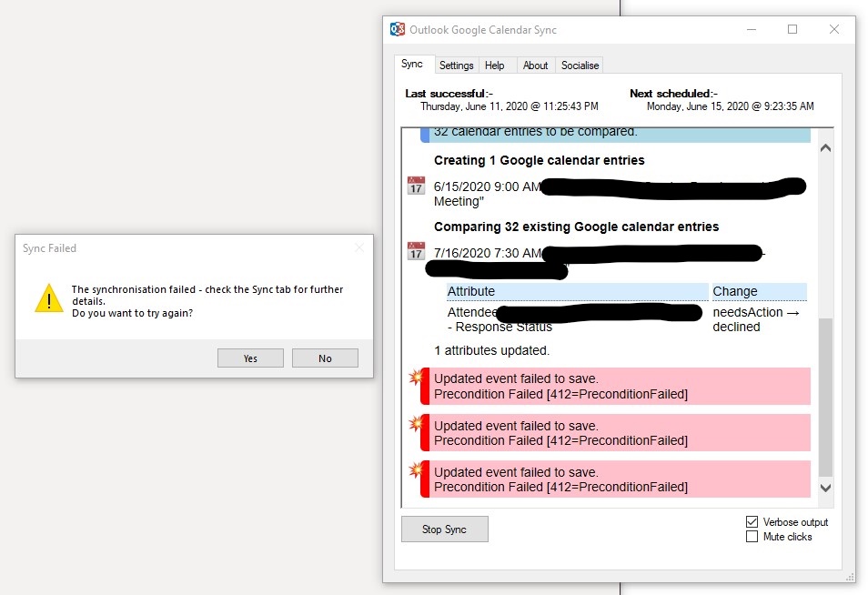Click the explosion error icon on third failed-save message

pos(415,470)
